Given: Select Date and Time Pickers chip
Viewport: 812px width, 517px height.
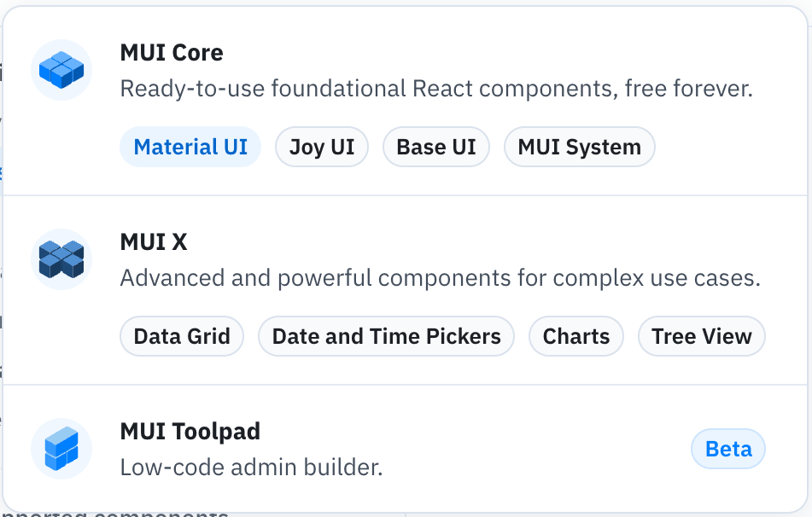Looking at the screenshot, I should [386, 336].
